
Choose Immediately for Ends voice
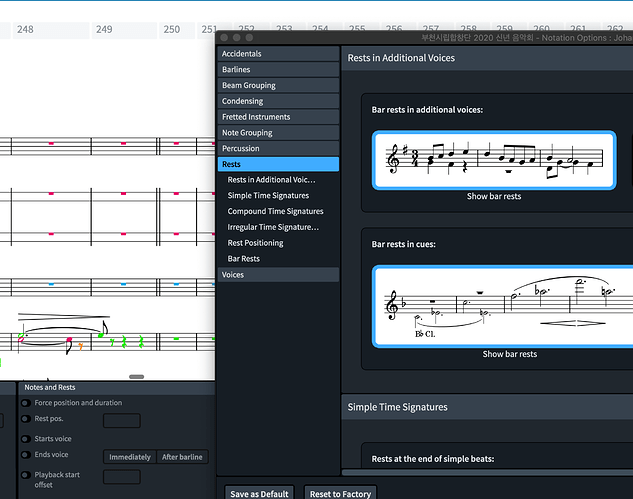click(130, 457)
